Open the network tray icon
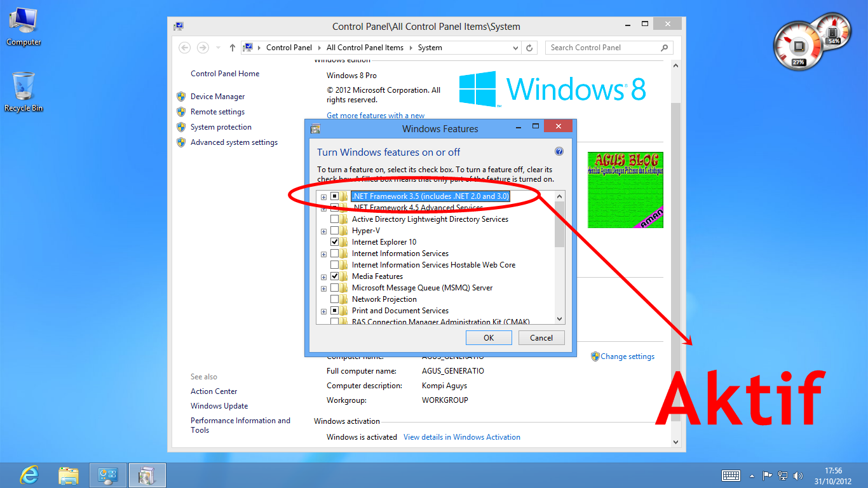 coord(783,475)
